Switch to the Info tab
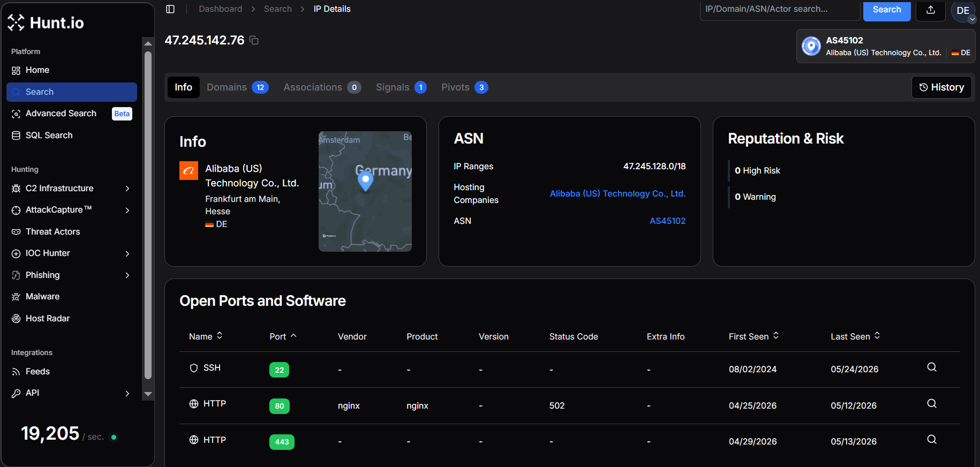 coord(183,87)
